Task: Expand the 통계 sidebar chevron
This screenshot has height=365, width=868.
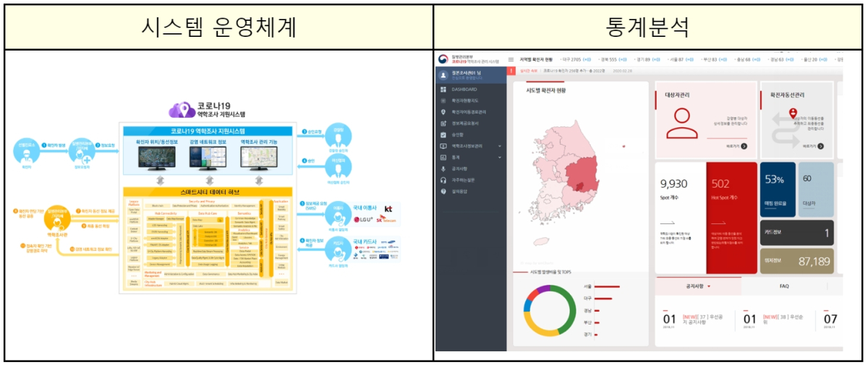Action: tap(499, 157)
